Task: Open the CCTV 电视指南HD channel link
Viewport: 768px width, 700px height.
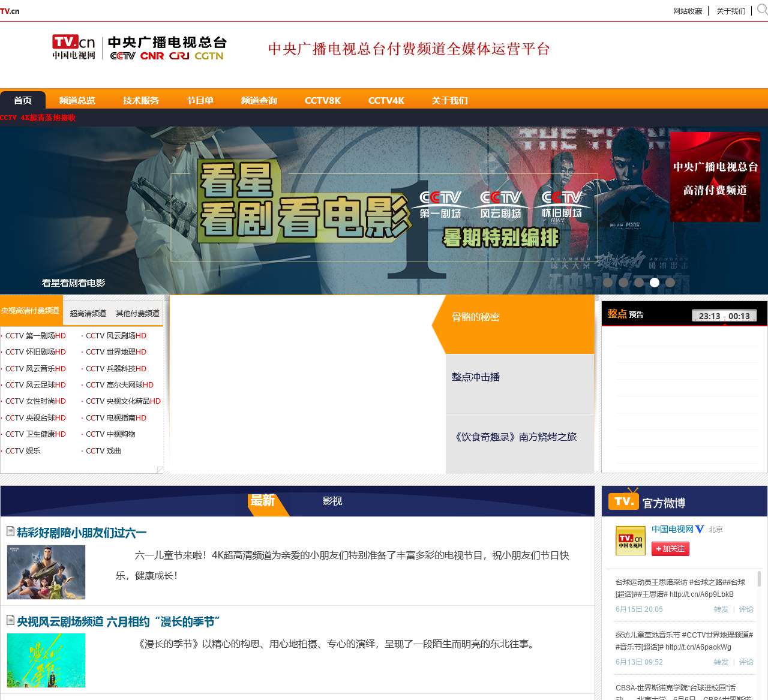Action: pos(116,417)
